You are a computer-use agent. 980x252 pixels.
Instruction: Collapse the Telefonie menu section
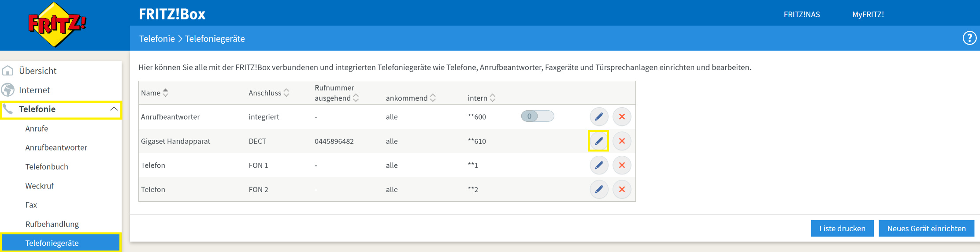114,109
